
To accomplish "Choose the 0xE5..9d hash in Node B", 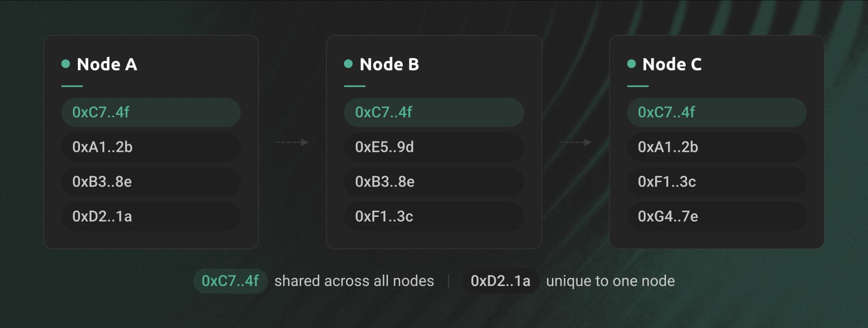I will 434,147.
